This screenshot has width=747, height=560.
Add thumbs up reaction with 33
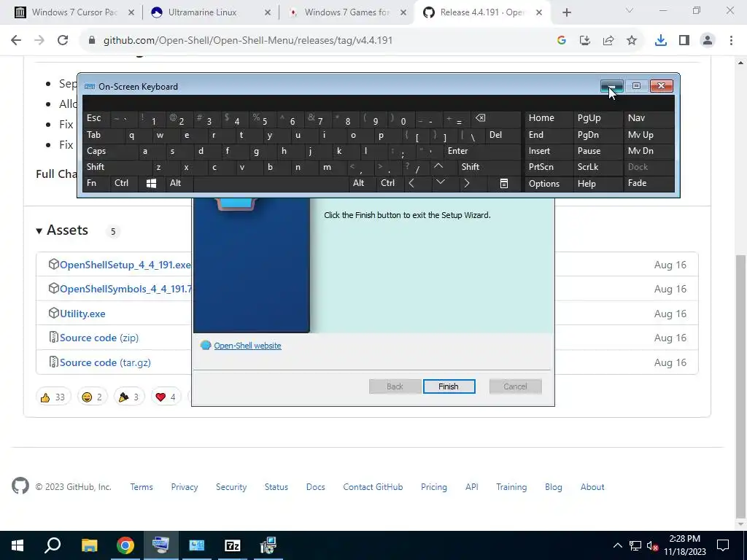click(53, 397)
